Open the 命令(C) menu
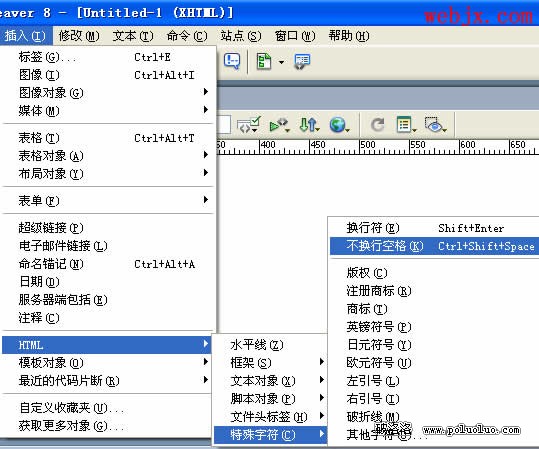 click(187, 36)
